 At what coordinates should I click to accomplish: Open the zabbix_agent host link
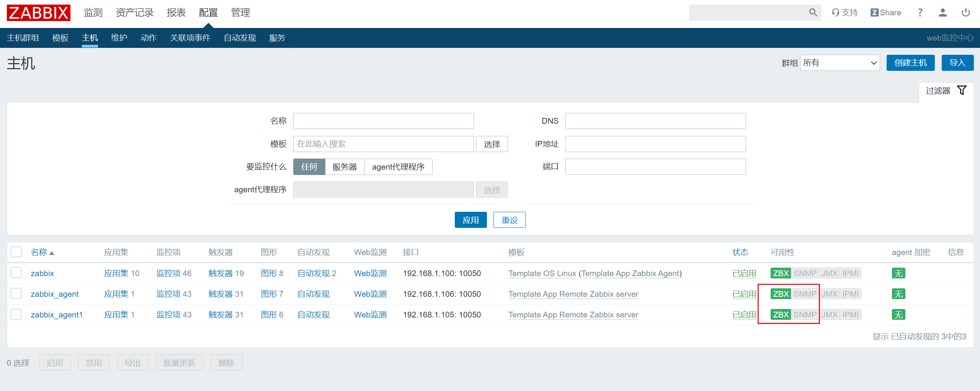pos(55,294)
